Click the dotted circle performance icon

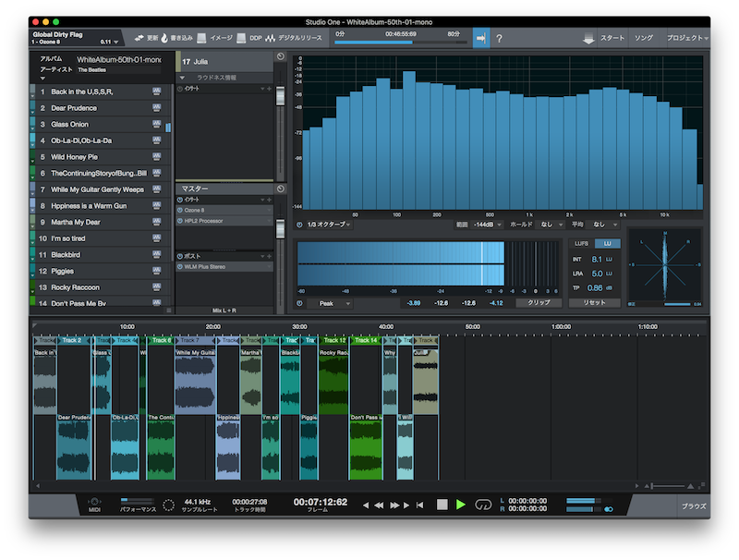click(168, 505)
